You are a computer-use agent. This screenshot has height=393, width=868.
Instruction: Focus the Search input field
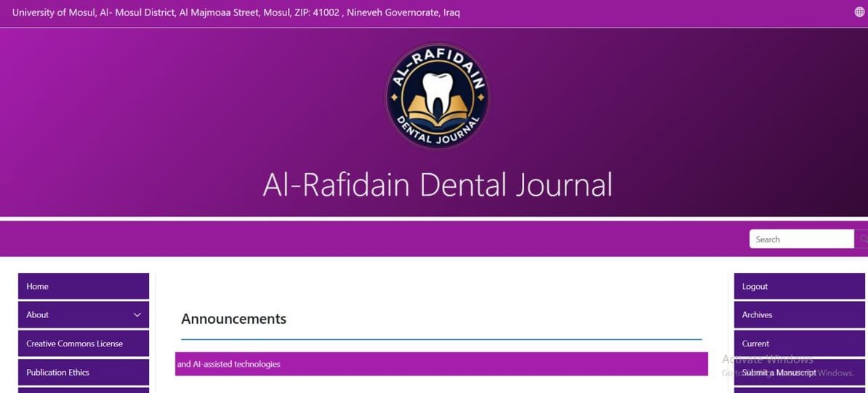point(801,239)
